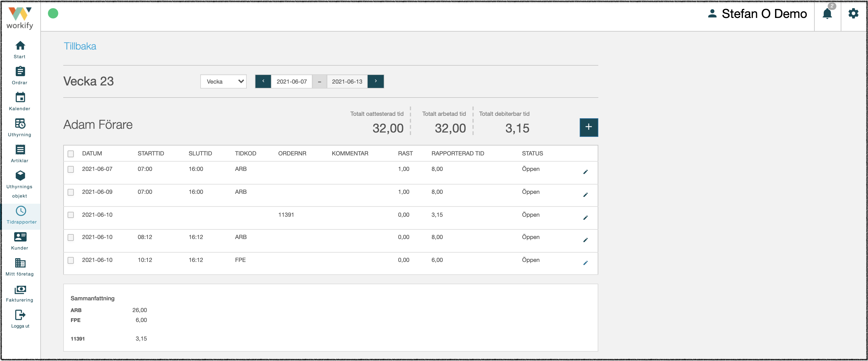Click the Totalt debiterbar tid value 3,15
Viewport: 868px width, 361px height.
pos(517,128)
